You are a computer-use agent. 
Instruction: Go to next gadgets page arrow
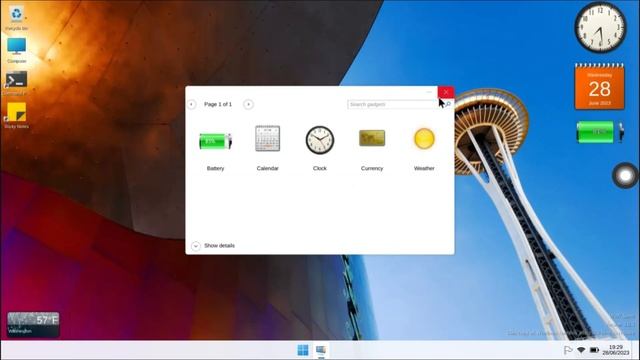tap(248, 104)
